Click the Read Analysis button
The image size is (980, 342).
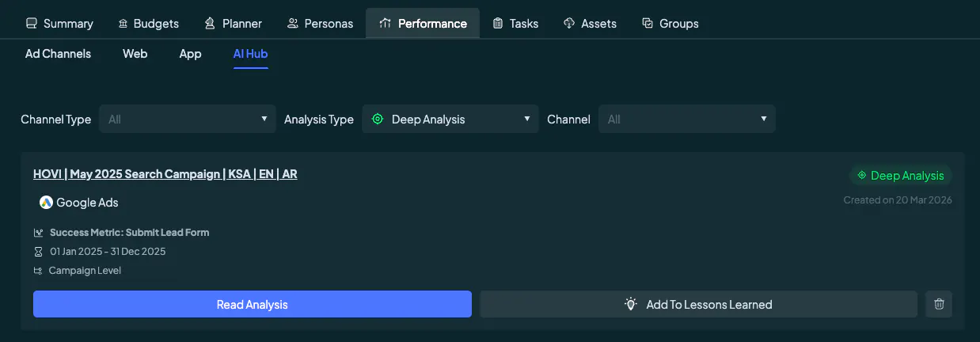click(253, 304)
